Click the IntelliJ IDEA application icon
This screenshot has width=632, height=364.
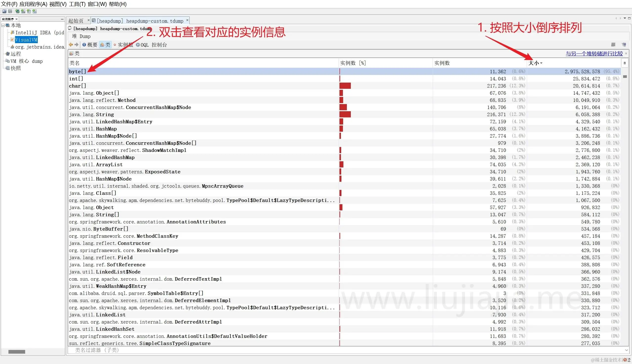tap(12, 33)
